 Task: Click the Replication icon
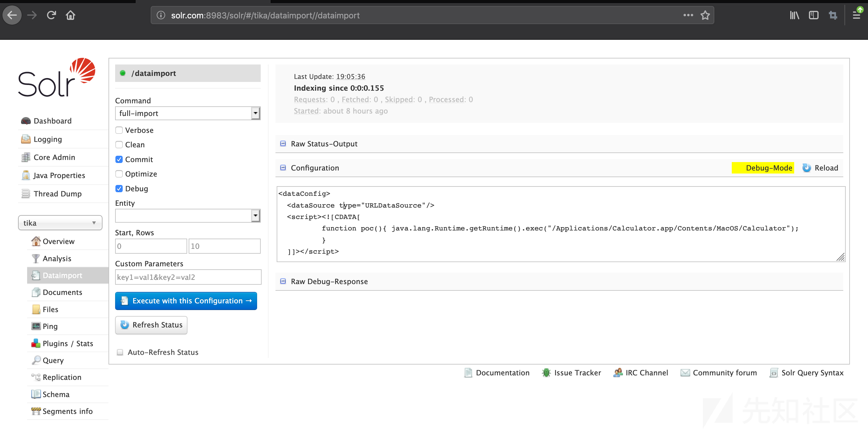coord(36,377)
